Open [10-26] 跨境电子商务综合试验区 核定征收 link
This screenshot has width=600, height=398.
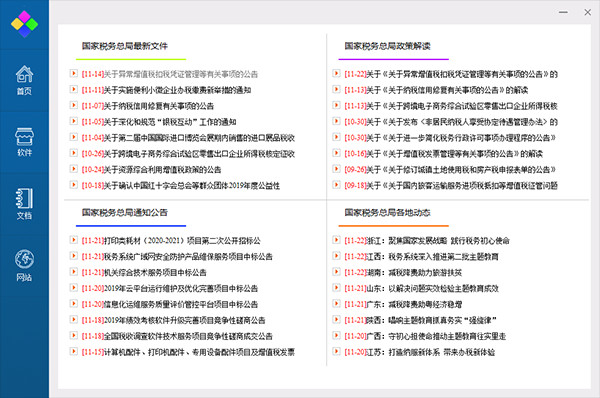click(188, 154)
